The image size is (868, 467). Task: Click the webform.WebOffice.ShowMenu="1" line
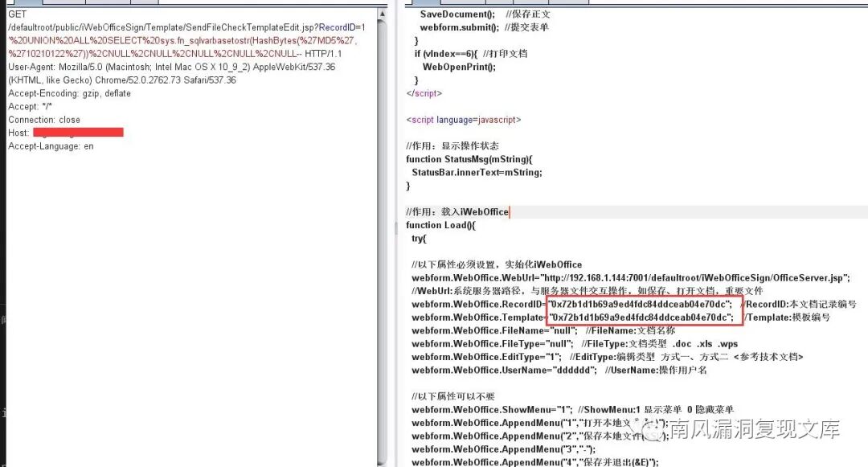pyautogui.click(x=573, y=410)
